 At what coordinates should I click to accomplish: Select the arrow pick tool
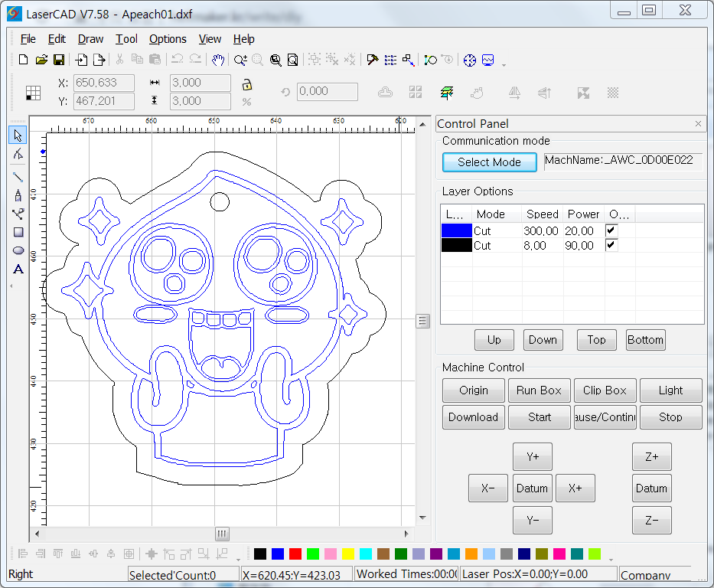(18, 136)
